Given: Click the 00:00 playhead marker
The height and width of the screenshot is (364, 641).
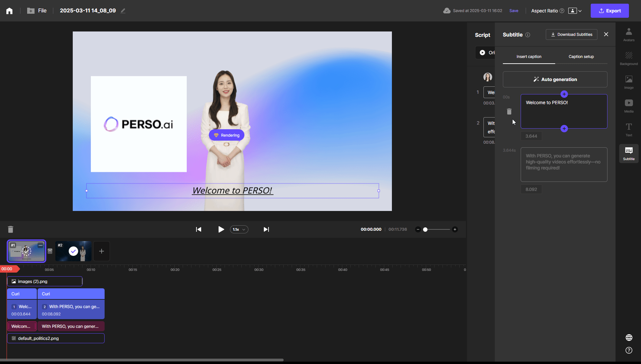Looking at the screenshot, I should [x=9, y=269].
